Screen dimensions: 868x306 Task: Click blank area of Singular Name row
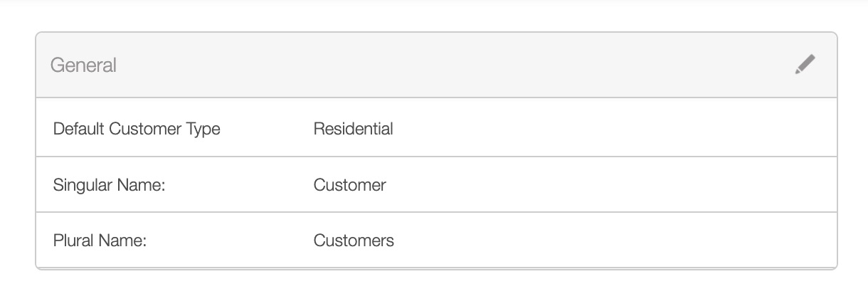(605, 185)
